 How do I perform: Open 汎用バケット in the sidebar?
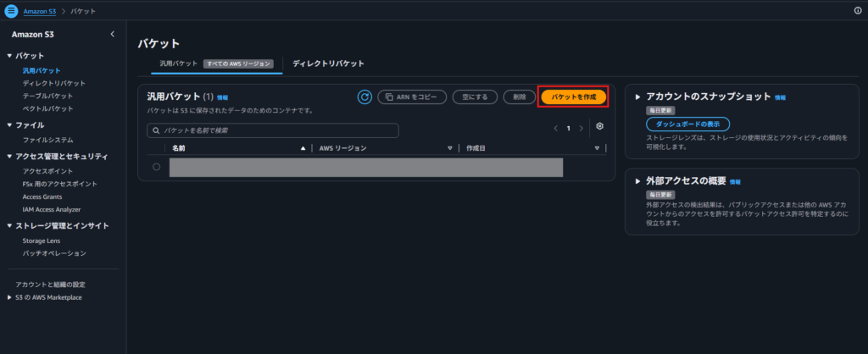pos(42,71)
